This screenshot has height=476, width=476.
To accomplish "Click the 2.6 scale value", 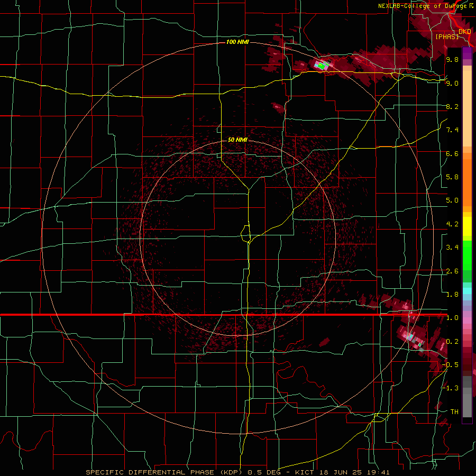I will point(452,271).
